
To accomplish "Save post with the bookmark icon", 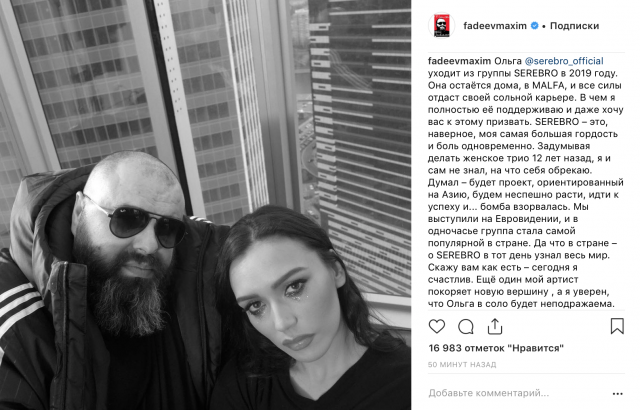I will coord(617,326).
